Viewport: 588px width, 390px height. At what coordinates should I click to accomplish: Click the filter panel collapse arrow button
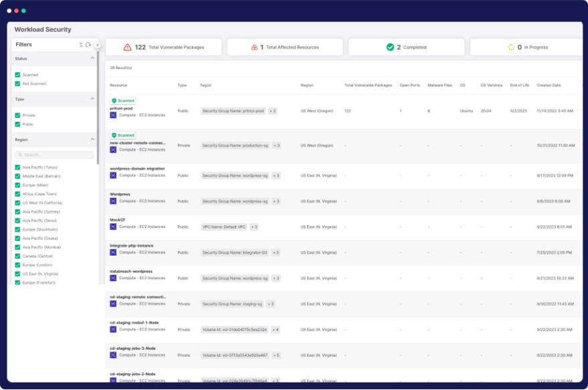pos(98,45)
